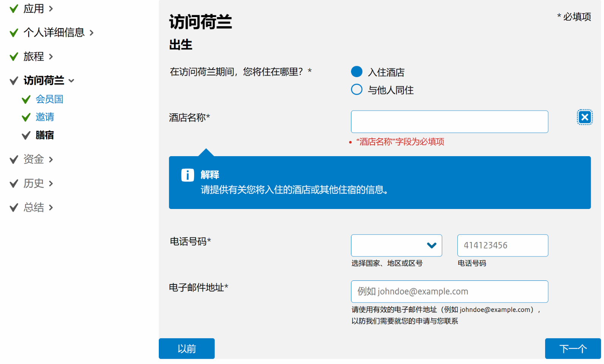Click the info icon beside 解释
This screenshot has height=364, width=604.
click(x=188, y=175)
